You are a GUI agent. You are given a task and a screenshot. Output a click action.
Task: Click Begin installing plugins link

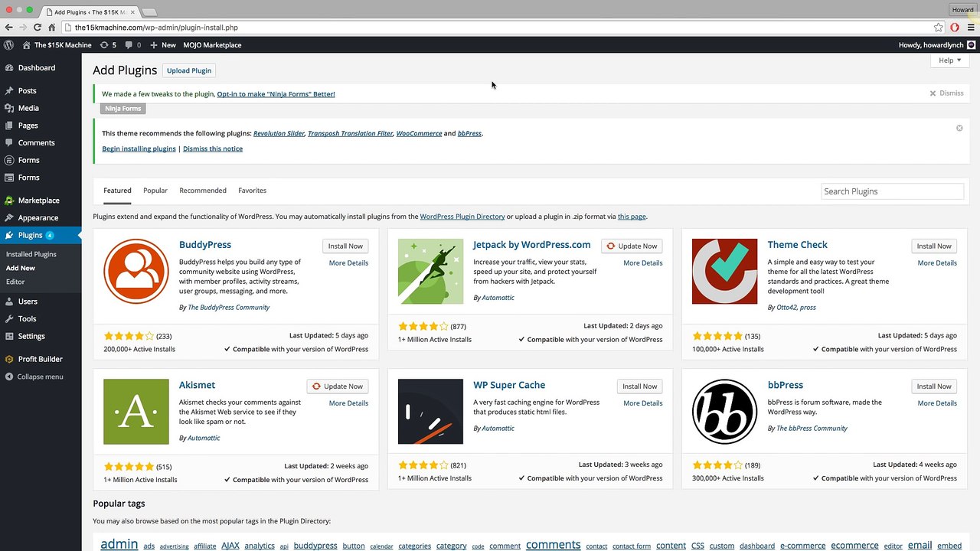(139, 148)
